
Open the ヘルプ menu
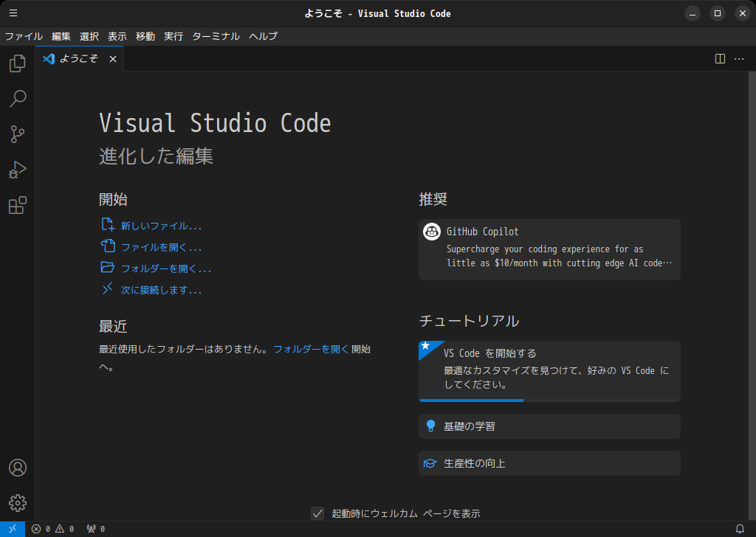tap(264, 36)
